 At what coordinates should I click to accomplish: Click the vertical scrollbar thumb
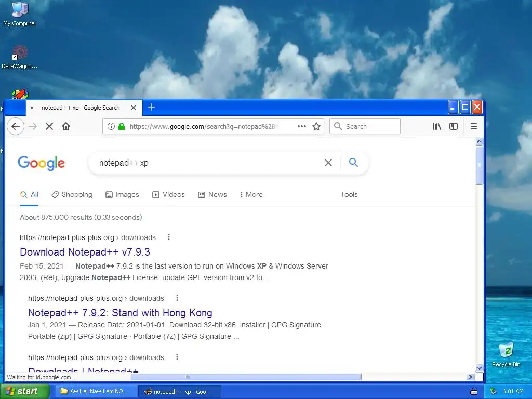(479, 165)
